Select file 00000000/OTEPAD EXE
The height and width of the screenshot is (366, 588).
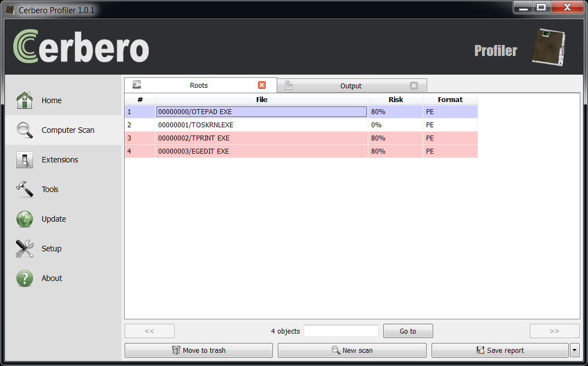261,111
